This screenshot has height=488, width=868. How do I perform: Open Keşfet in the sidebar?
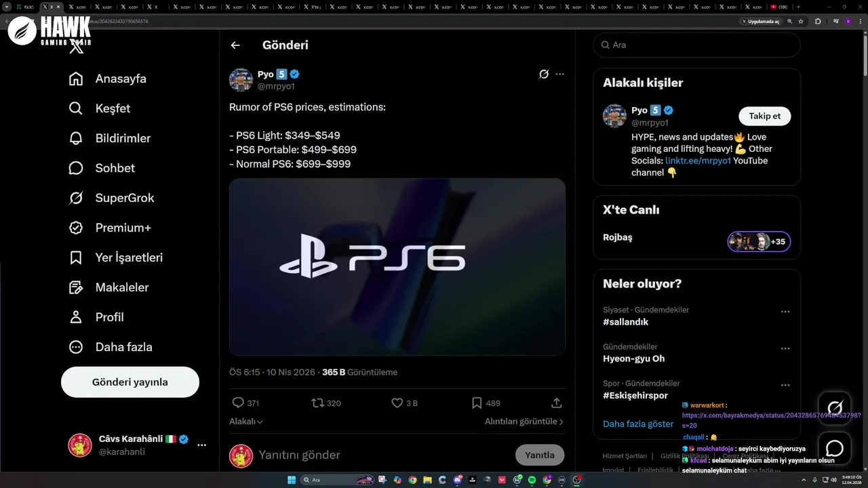(100, 108)
